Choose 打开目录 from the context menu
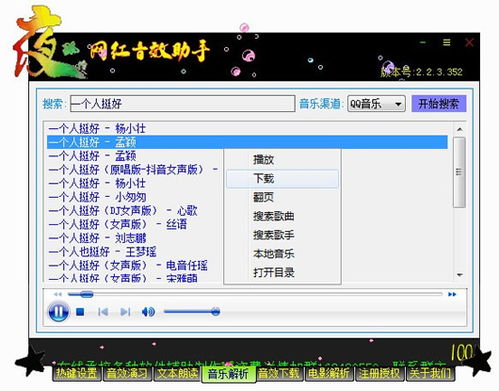This screenshot has height=391, width=499. coord(282,273)
